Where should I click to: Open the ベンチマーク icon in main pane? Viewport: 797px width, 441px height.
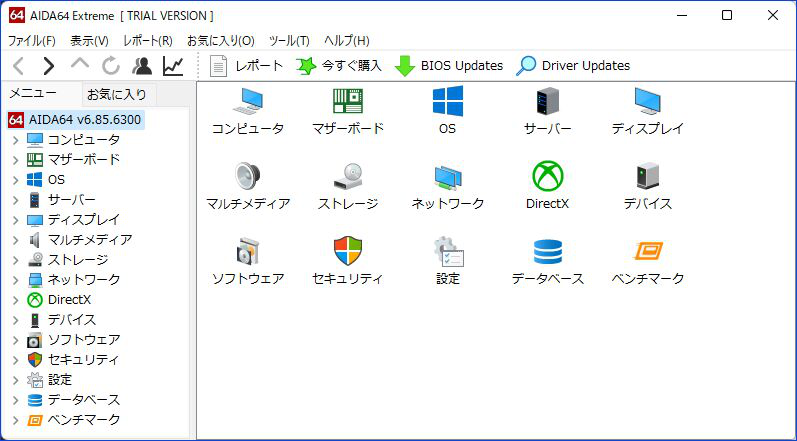coord(648,251)
